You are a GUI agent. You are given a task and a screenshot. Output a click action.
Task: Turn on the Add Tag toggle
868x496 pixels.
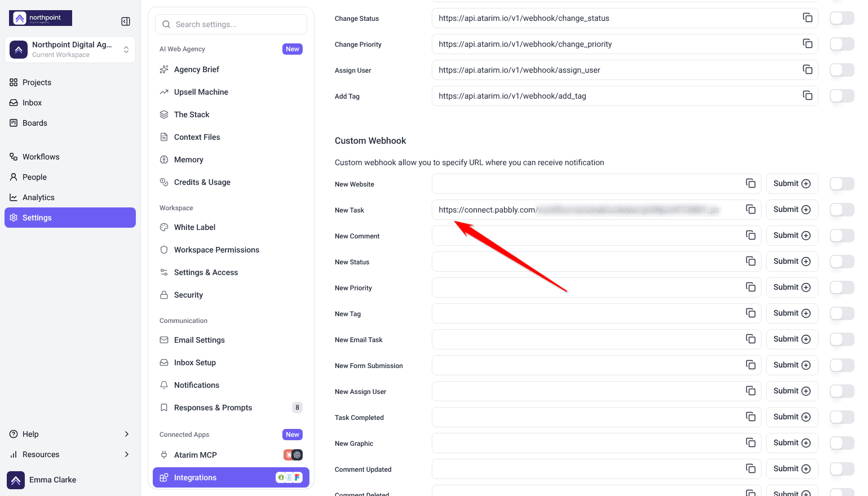(x=842, y=96)
